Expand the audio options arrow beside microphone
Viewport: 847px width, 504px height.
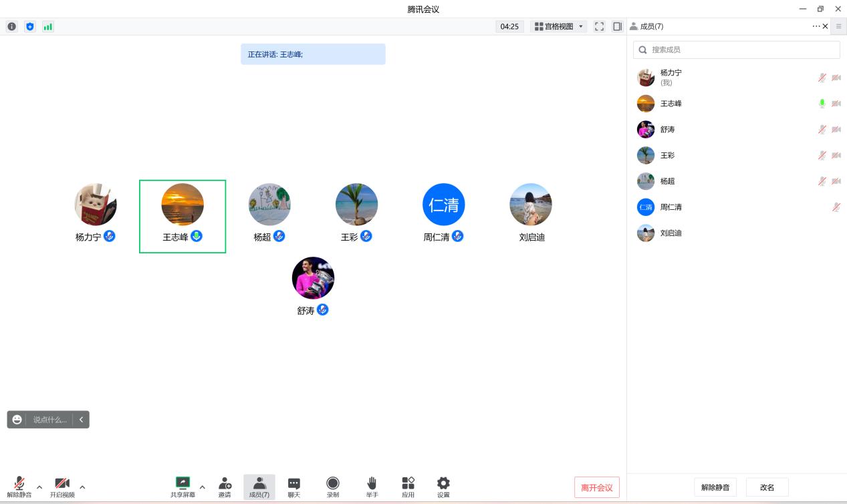[39, 487]
